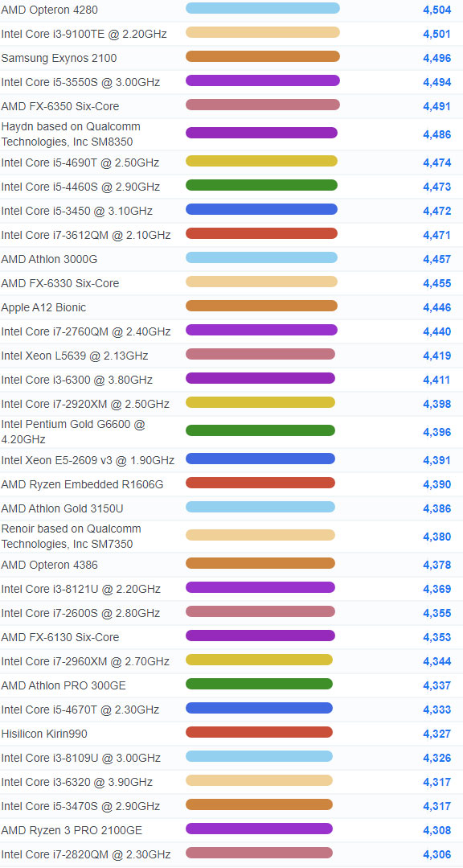Image resolution: width=463 pixels, height=868 pixels.
Task: Click the score 4,473
Action: (x=437, y=187)
